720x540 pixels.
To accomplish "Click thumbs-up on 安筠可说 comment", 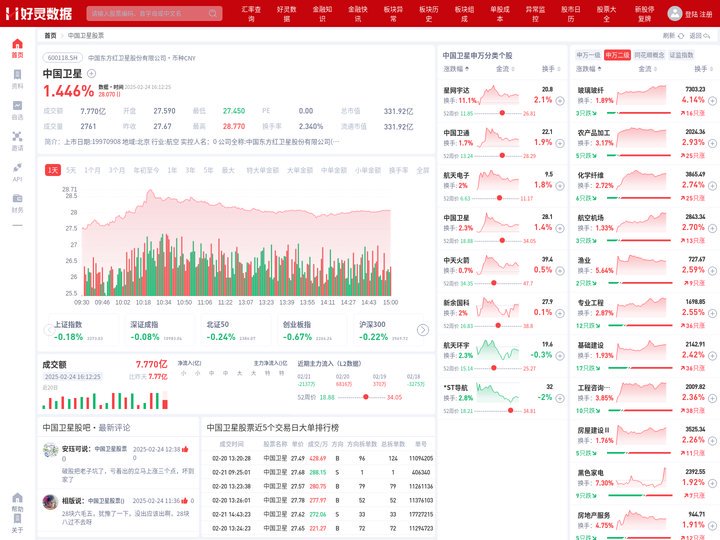I will click(x=185, y=449).
